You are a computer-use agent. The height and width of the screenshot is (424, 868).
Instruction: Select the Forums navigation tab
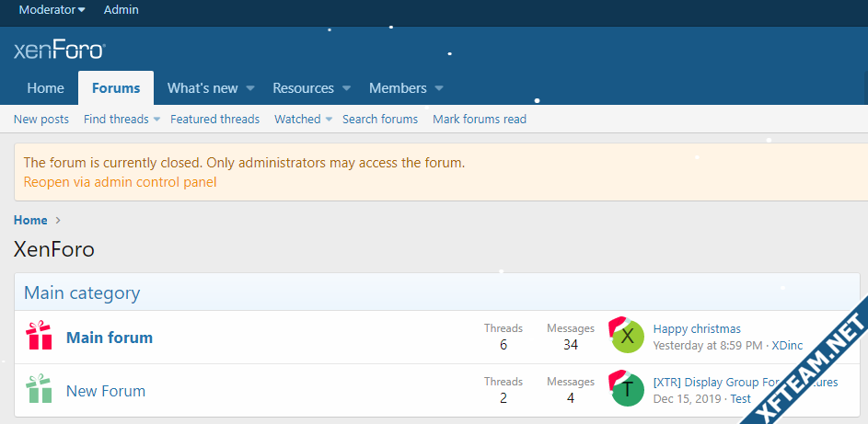[x=116, y=88]
